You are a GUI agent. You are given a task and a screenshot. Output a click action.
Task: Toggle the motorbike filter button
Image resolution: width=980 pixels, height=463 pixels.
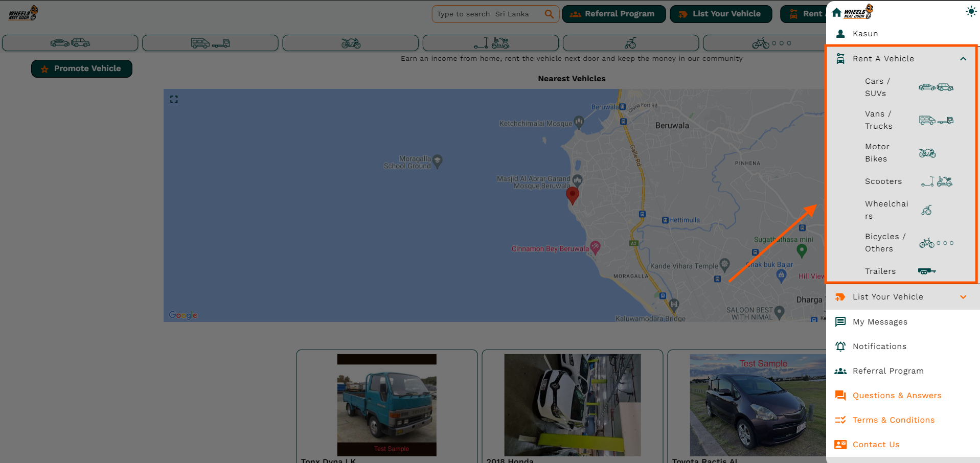click(350, 43)
